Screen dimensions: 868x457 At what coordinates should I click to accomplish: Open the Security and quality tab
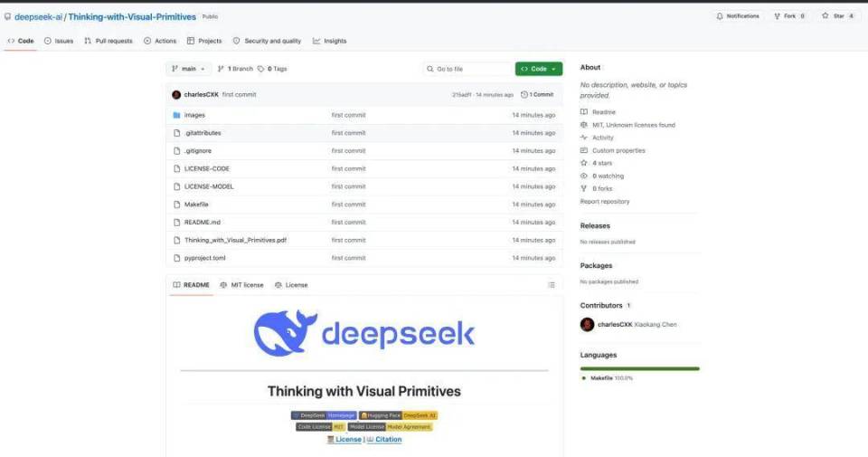(x=267, y=41)
